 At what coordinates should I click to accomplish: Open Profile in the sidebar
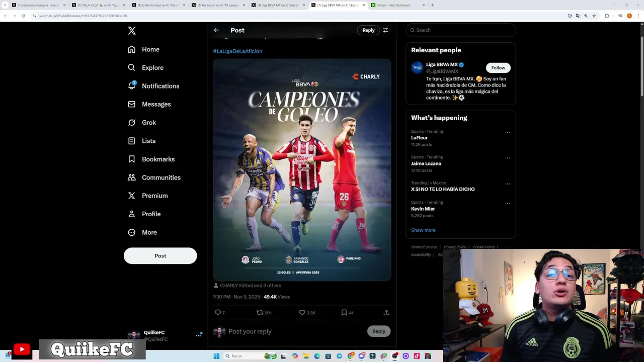pos(144,214)
